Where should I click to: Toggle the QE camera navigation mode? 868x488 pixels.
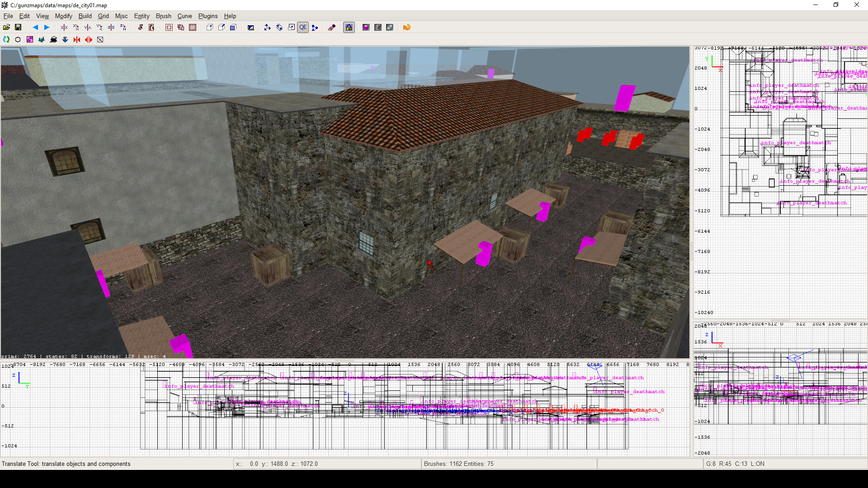[x=303, y=27]
